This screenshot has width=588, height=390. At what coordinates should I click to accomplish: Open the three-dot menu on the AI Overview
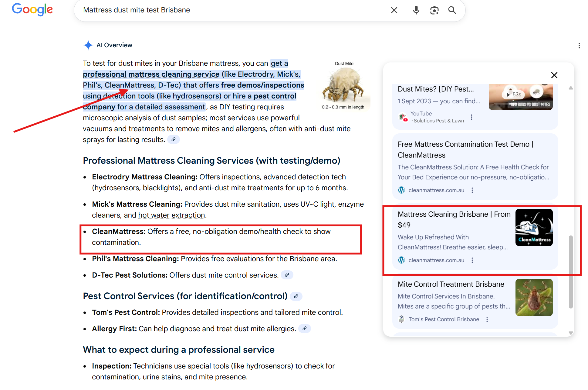point(579,45)
